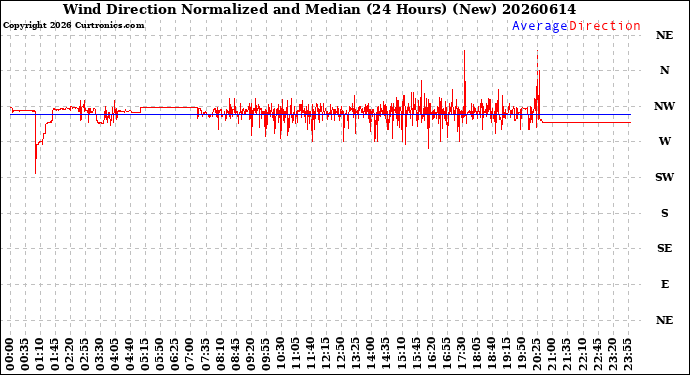The image size is (690, 375).
Task: Click the chart title text
Action: [x=319, y=9]
